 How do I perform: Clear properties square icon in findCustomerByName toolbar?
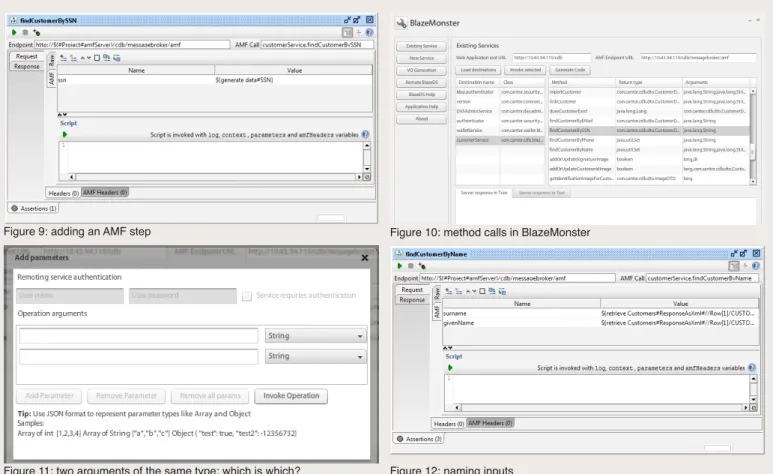(x=482, y=292)
